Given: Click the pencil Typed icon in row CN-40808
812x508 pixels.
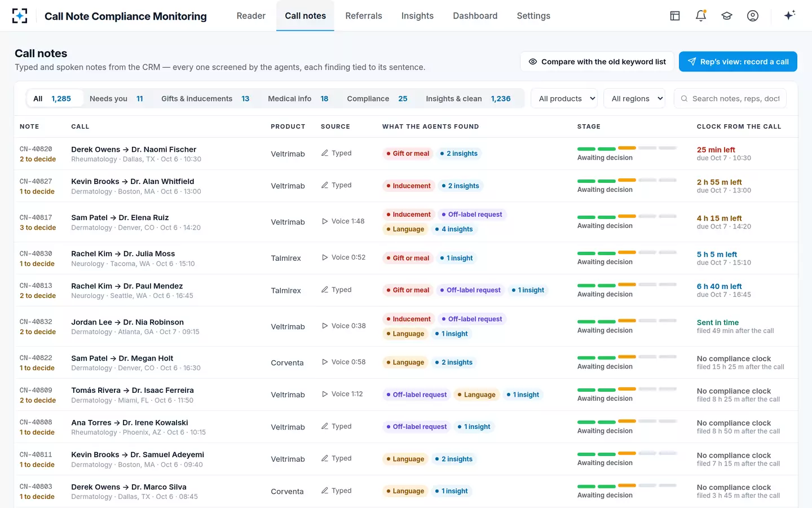Looking at the screenshot, I should point(325,426).
